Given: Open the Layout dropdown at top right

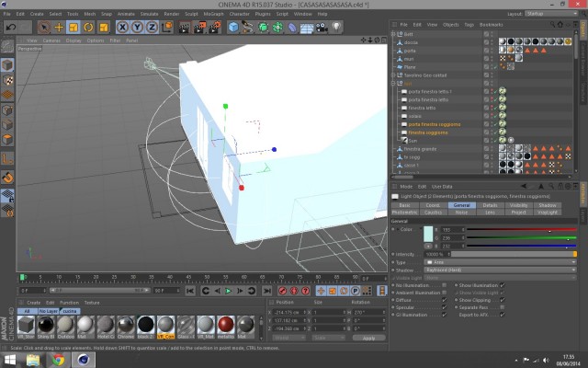Looking at the screenshot, I should tap(551, 14).
